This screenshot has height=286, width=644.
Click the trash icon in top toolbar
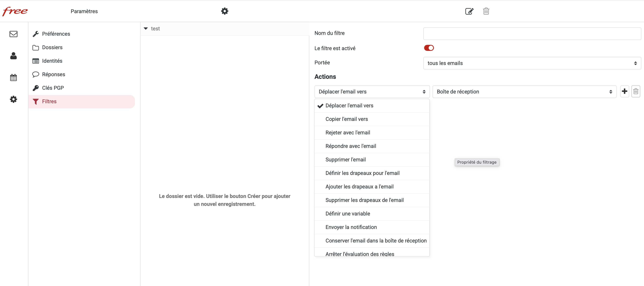[486, 11]
